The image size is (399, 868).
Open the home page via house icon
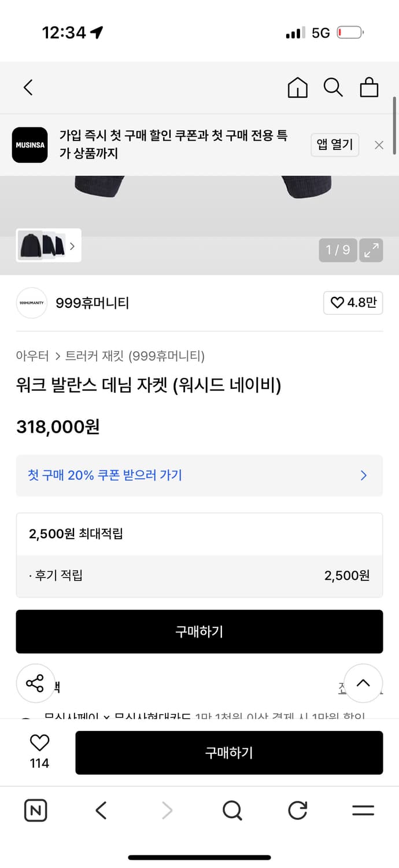pos(297,88)
